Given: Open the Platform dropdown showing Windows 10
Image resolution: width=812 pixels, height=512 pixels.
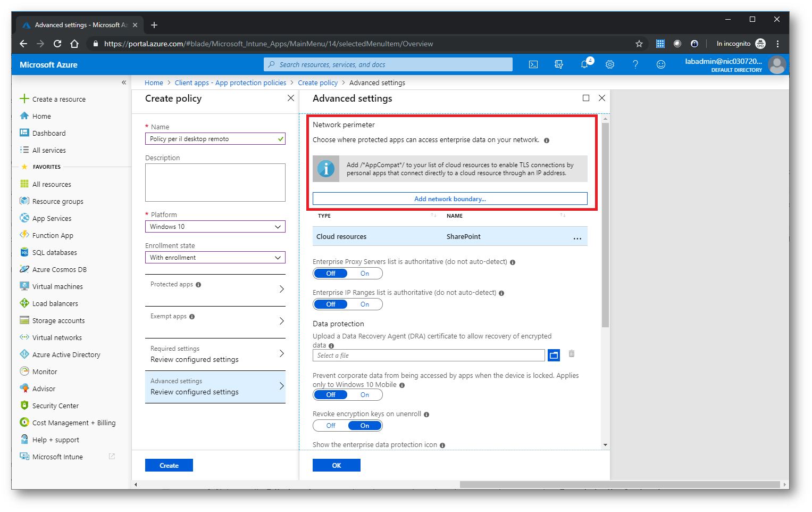Looking at the screenshot, I should tap(215, 227).
